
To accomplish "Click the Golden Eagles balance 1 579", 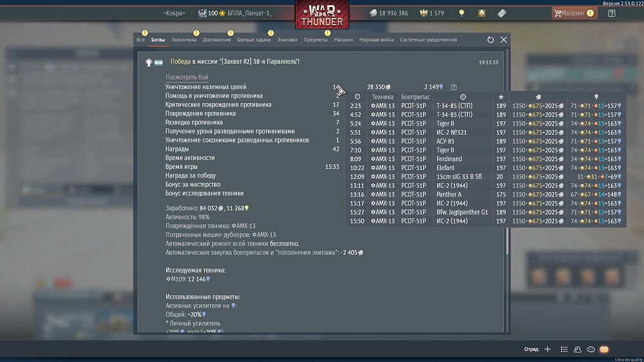I will pyautogui.click(x=432, y=13).
